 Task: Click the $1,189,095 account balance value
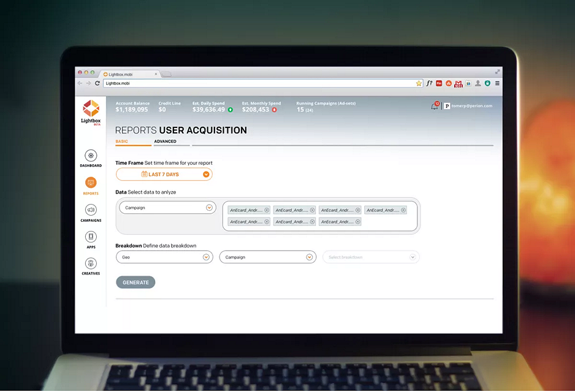(x=132, y=110)
